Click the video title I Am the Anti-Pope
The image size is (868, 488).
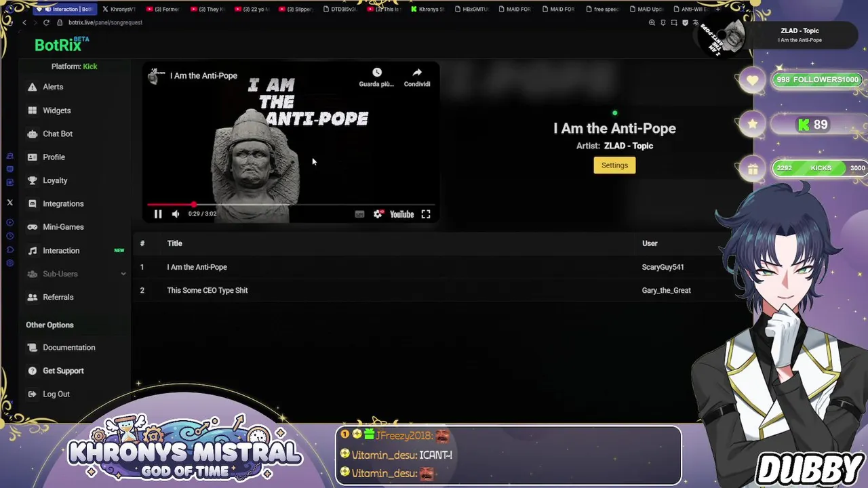203,76
